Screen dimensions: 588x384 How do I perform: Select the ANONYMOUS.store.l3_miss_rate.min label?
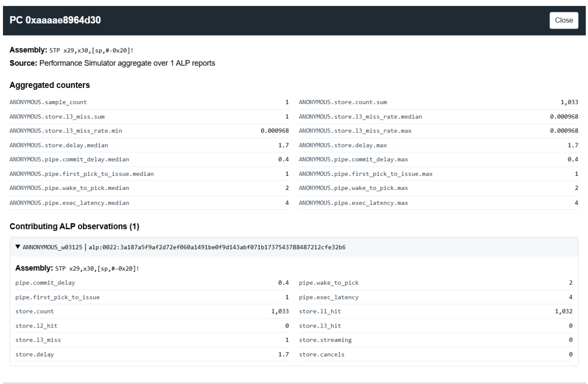pos(66,131)
